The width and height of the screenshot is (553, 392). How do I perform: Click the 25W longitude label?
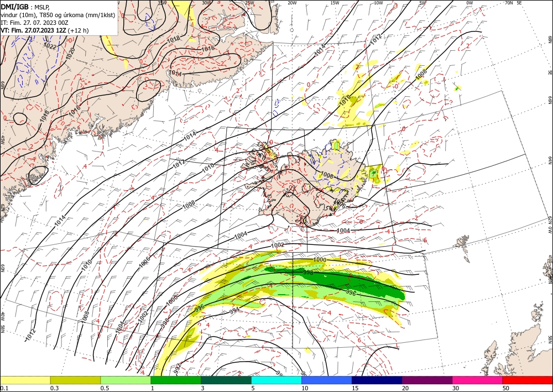pos(249,2)
